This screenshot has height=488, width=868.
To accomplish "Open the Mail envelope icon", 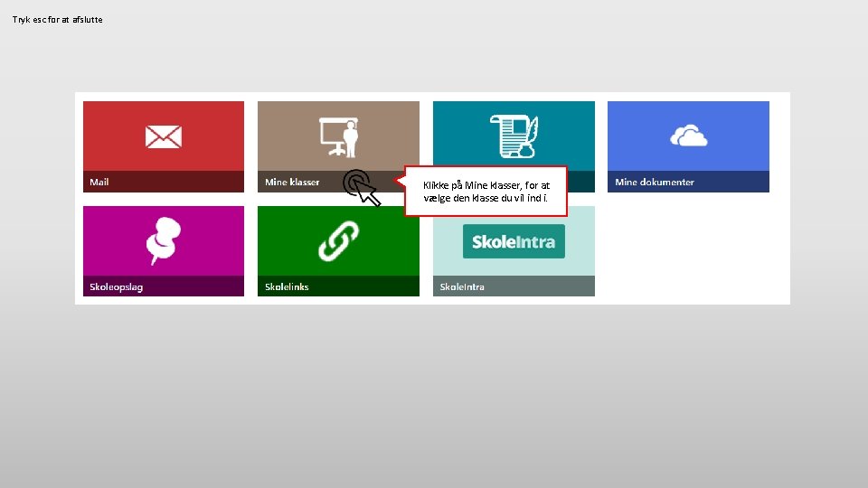I will (164, 136).
